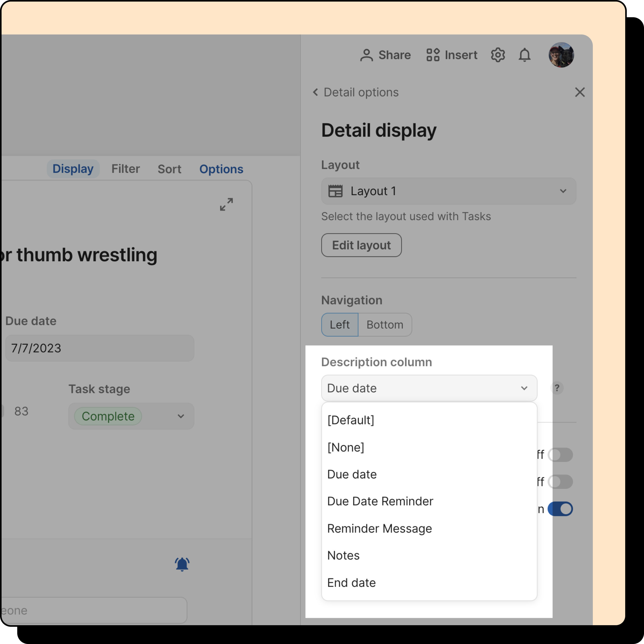Toggle the second off switch
This screenshot has height=644, width=644.
[560, 482]
